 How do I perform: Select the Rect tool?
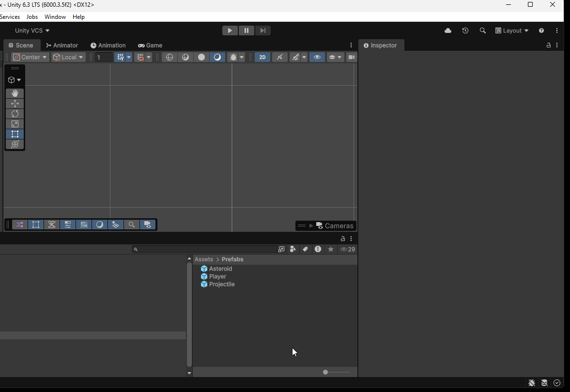pyautogui.click(x=15, y=134)
